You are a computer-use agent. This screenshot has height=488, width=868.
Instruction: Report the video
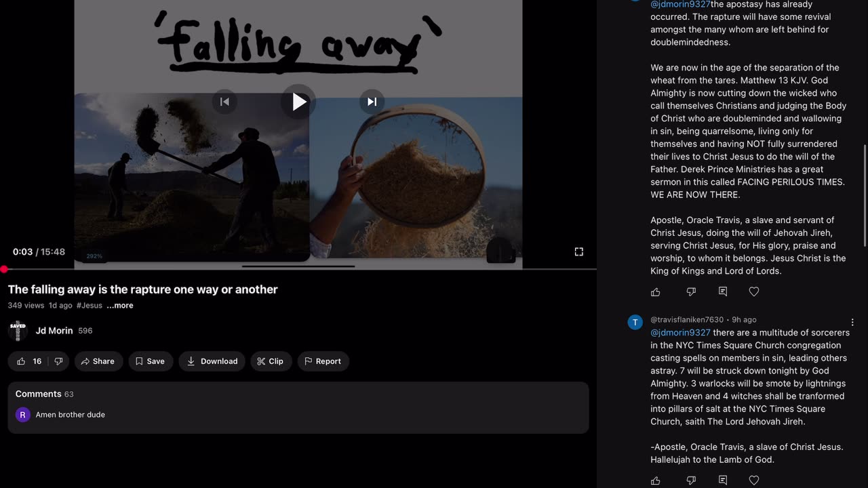tap(323, 361)
